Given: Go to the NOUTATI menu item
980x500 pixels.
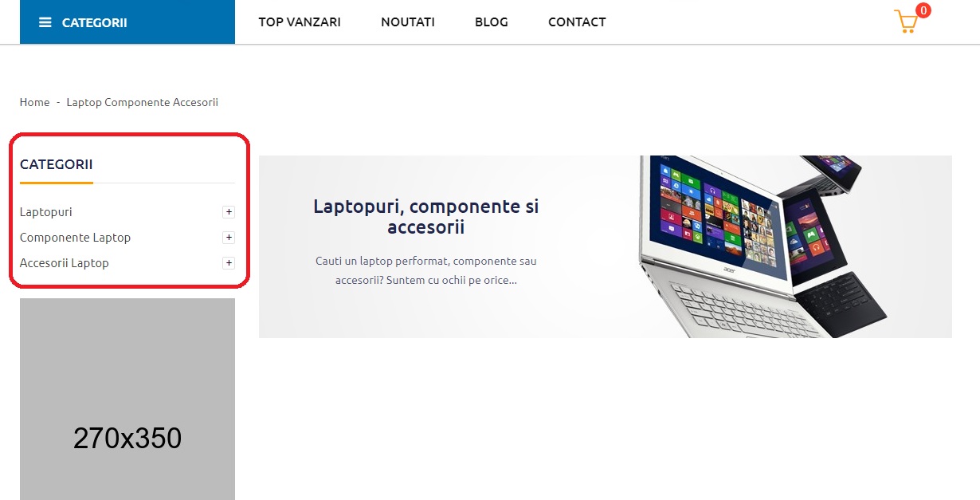Looking at the screenshot, I should [x=408, y=22].
